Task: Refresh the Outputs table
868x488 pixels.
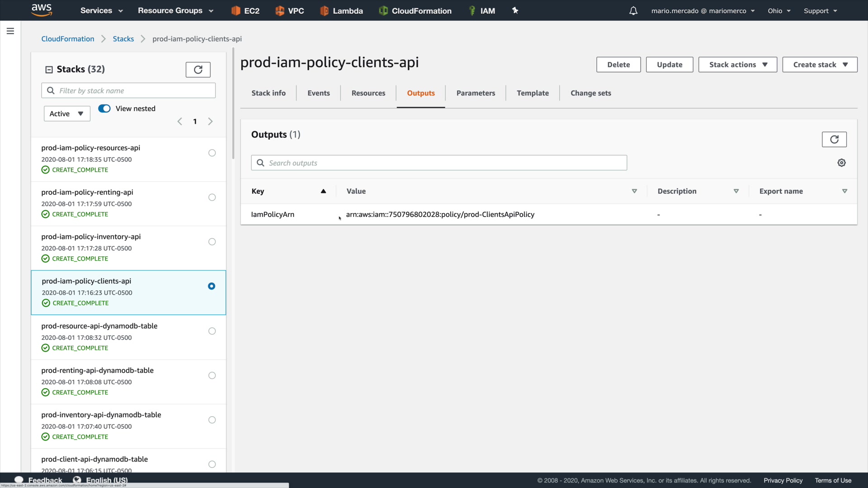Action: pyautogui.click(x=834, y=140)
